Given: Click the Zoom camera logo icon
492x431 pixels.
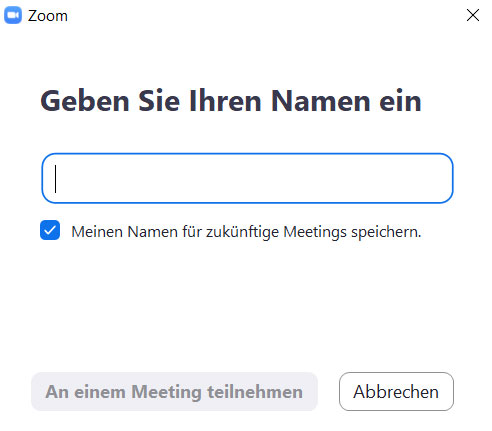Looking at the screenshot, I should 13,15.
